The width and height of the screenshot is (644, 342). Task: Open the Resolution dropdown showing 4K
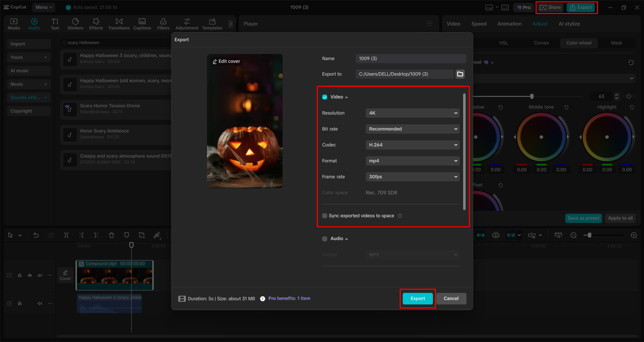(x=412, y=113)
